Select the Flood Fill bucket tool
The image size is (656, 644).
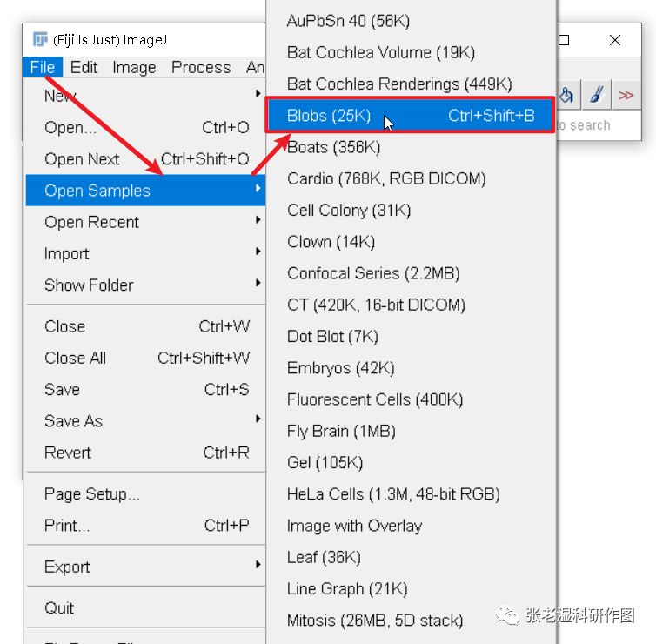[567, 95]
